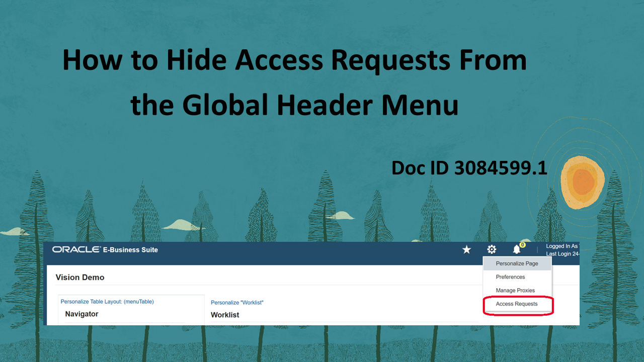Select Personalize Page menu entry

point(517,263)
